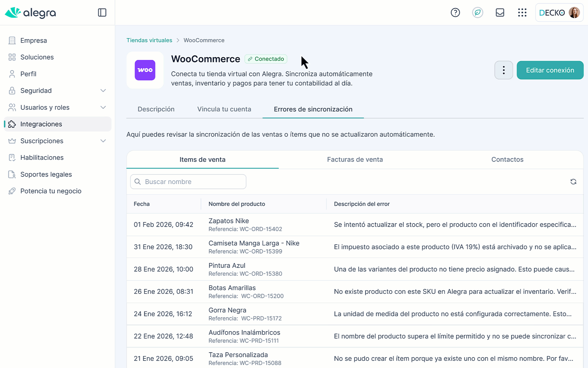Click the Soluciones grid icon
This screenshot has height=368, width=588.
click(12, 57)
